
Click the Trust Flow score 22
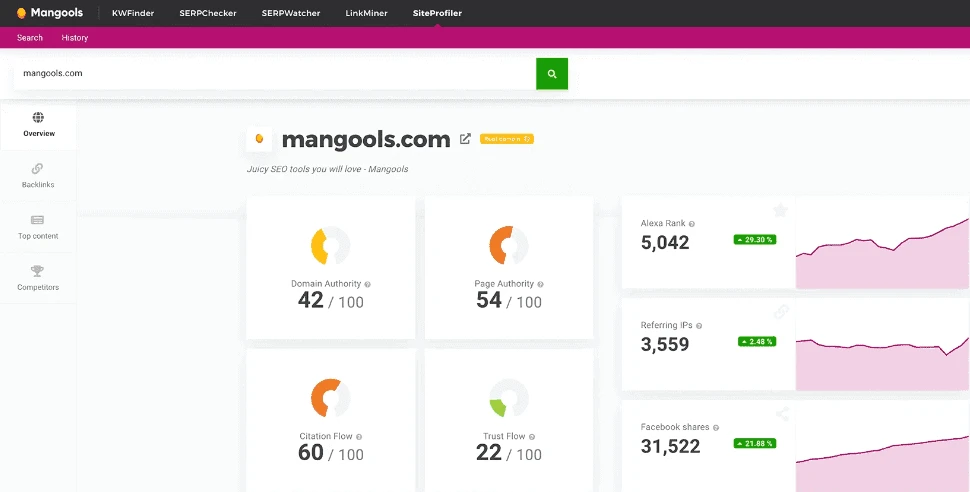tap(489, 453)
